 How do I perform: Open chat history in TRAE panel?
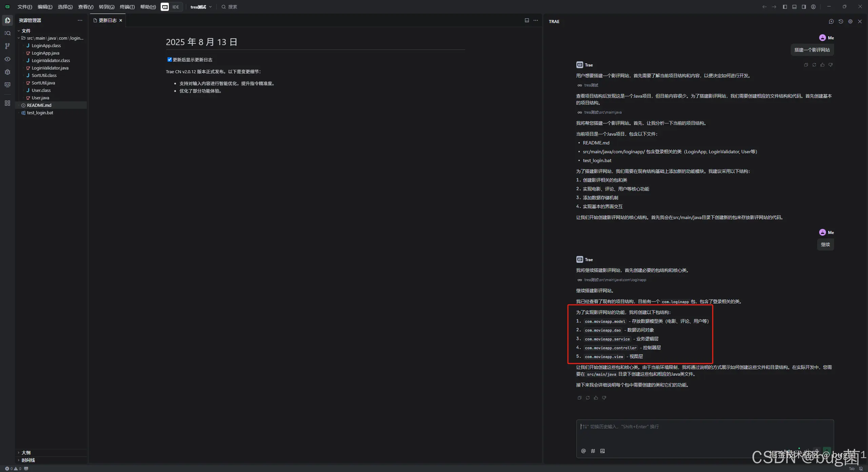click(841, 21)
